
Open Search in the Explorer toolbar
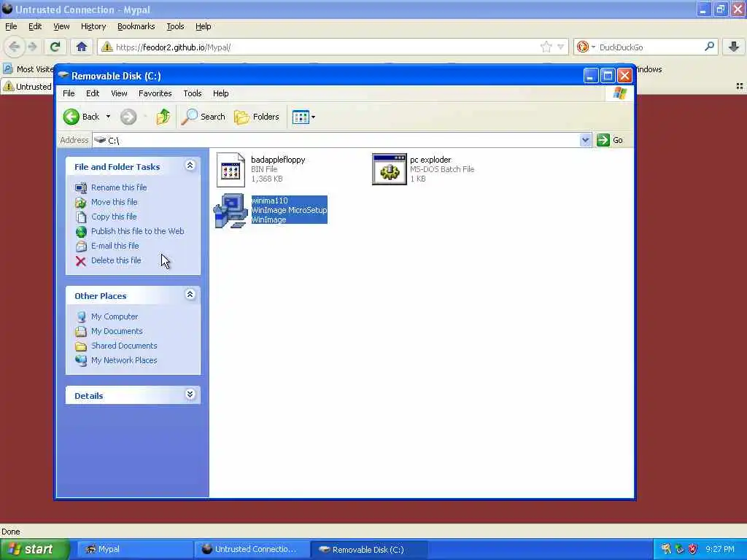click(x=204, y=117)
